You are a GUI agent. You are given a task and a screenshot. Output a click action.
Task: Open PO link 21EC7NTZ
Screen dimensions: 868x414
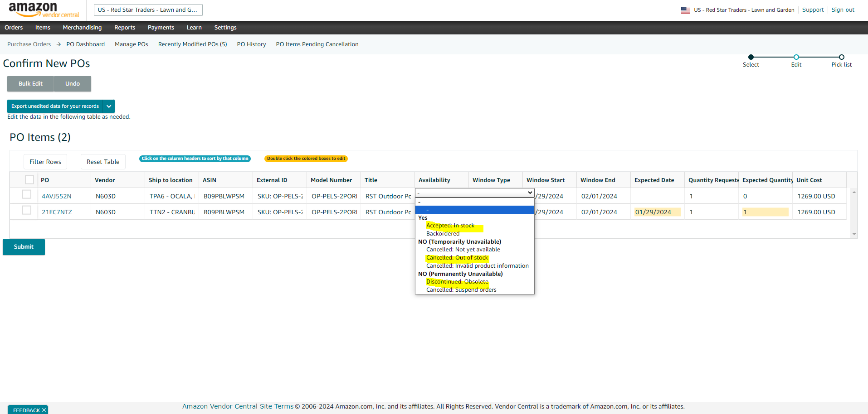(57, 212)
